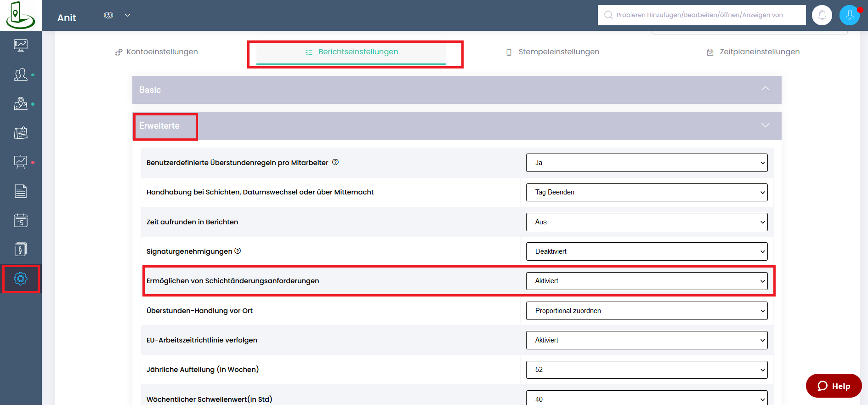Open the calendar 15 icon in sidebar
This screenshot has height=405, width=868.
[21, 220]
